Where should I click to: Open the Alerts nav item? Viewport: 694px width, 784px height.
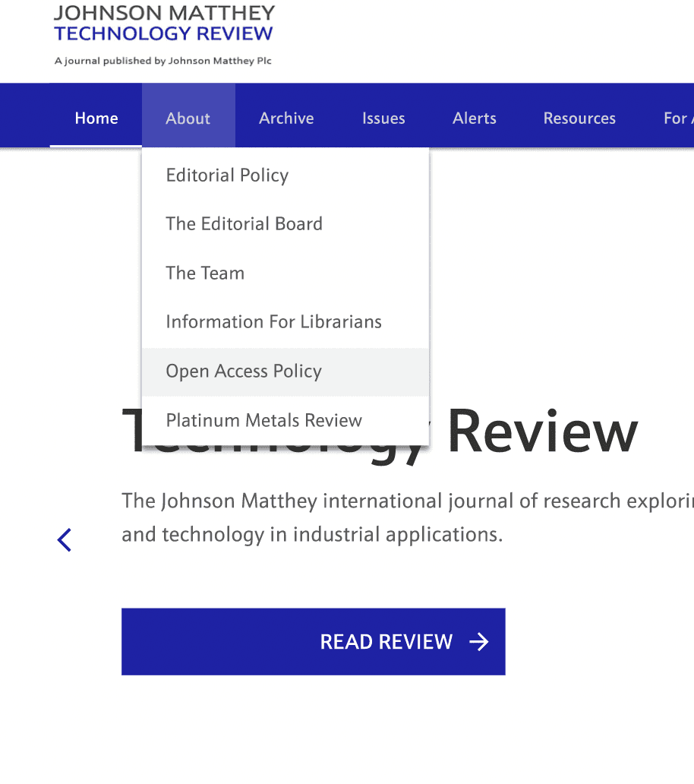(474, 118)
